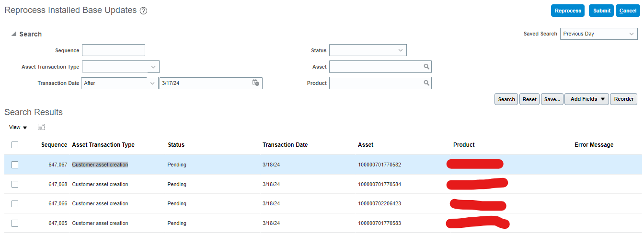Collapse the Search section triangle
The width and height of the screenshot is (644, 248).
14,34
